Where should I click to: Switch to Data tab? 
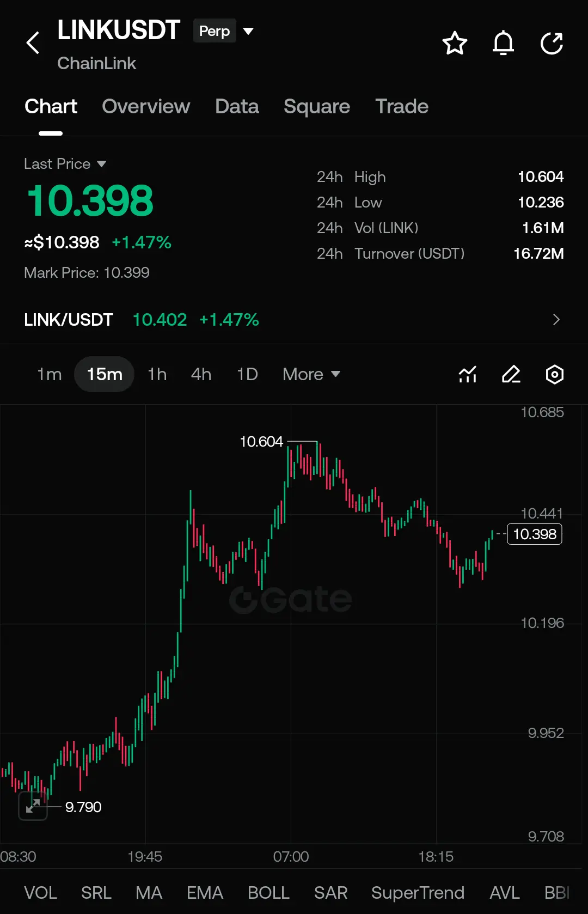pyautogui.click(x=237, y=106)
